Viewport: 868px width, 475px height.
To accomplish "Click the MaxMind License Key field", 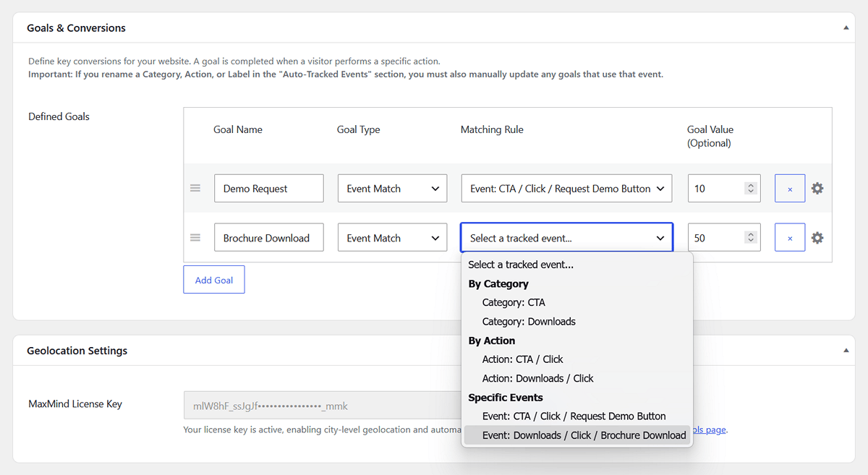I will (323, 406).
